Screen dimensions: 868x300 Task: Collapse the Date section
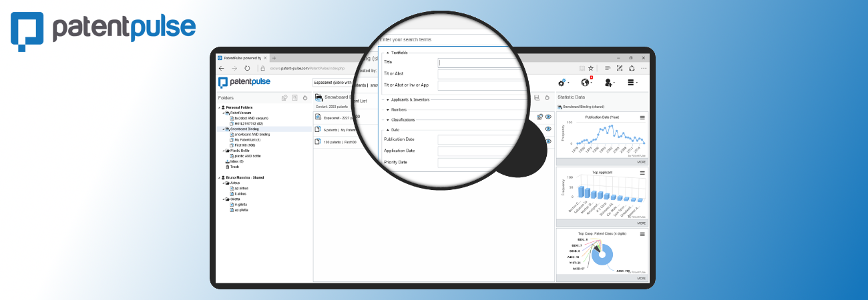click(x=393, y=129)
